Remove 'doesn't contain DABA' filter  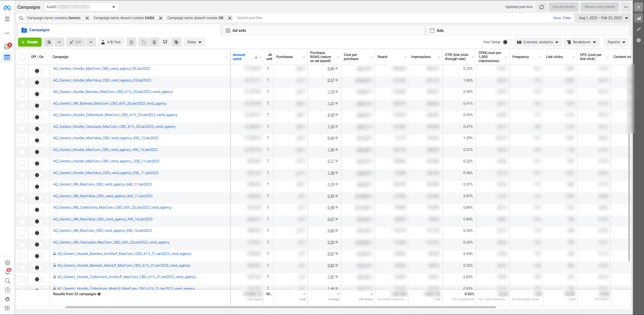point(161,18)
